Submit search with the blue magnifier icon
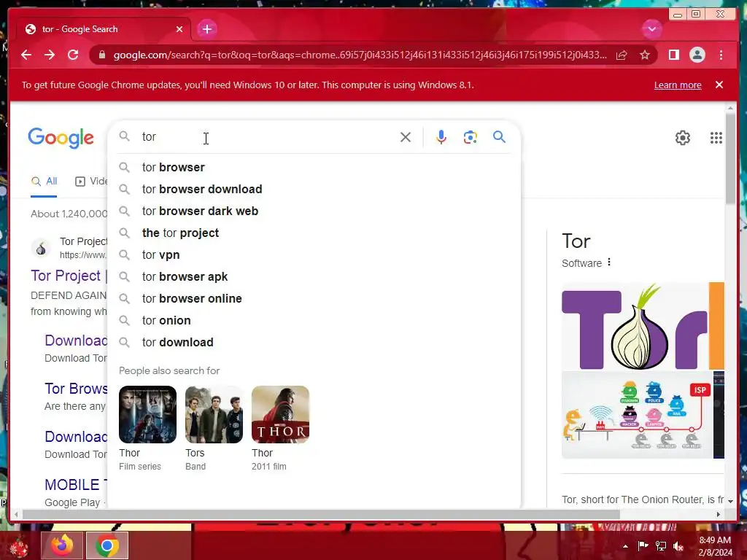747x560 pixels. [499, 137]
